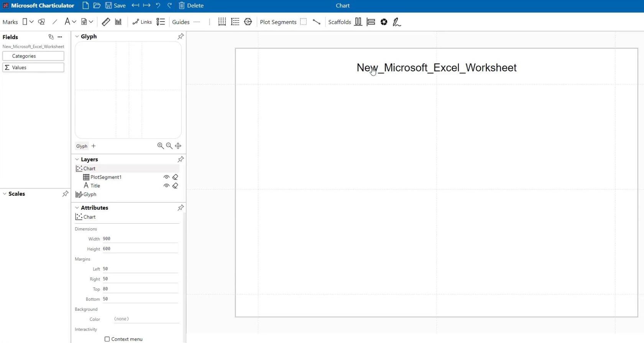Enable the Context menu checkbox
Viewport: 644px width, 343px height.
107,339
